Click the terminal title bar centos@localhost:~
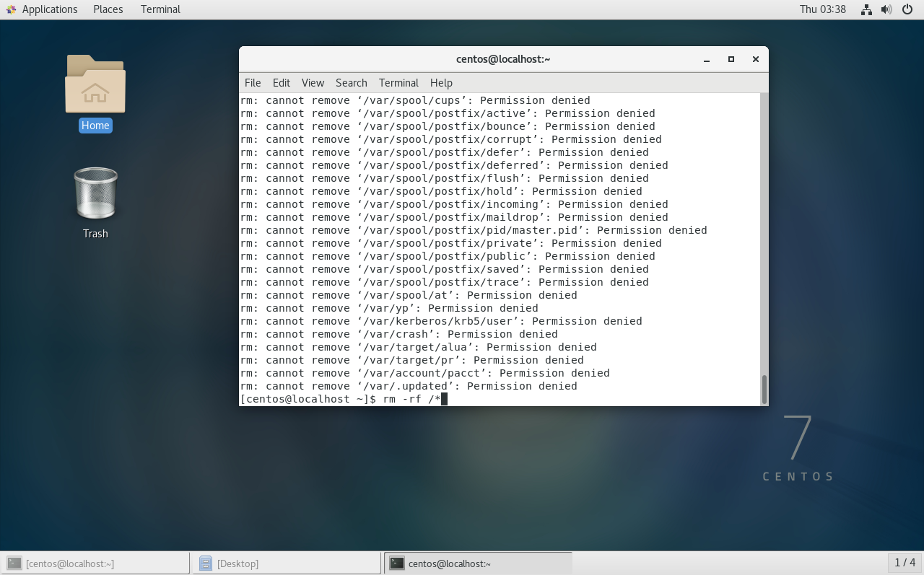 [503, 59]
